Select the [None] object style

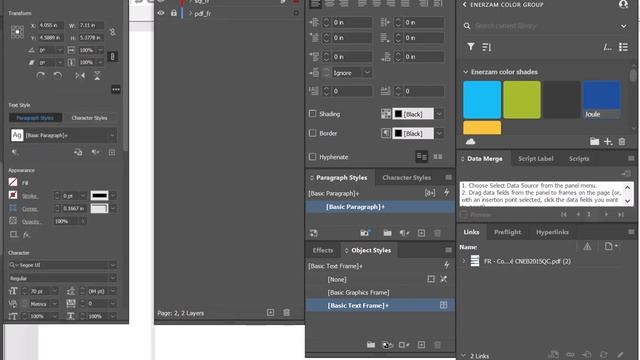[x=337, y=279]
